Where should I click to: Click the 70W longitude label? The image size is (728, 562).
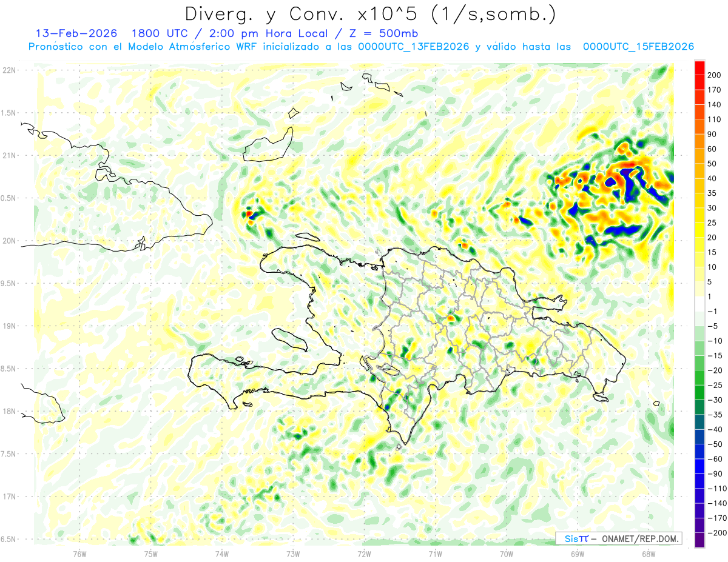coord(507,553)
